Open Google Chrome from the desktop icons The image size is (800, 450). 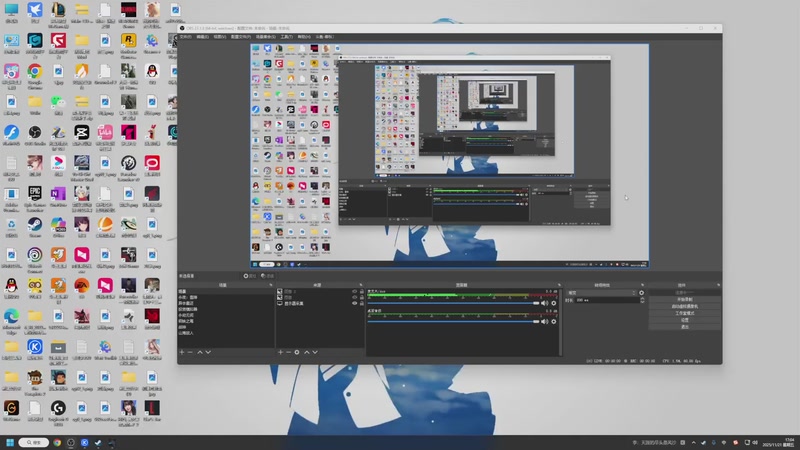pos(35,74)
